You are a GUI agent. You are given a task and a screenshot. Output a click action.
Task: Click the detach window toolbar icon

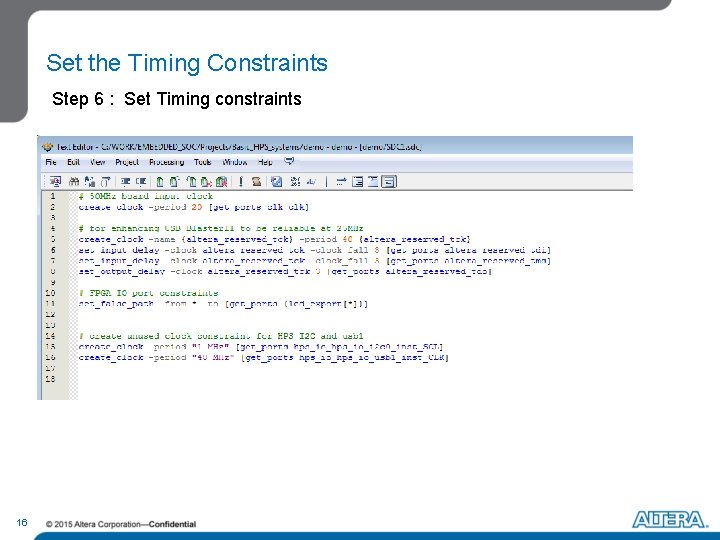(x=56, y=181)
